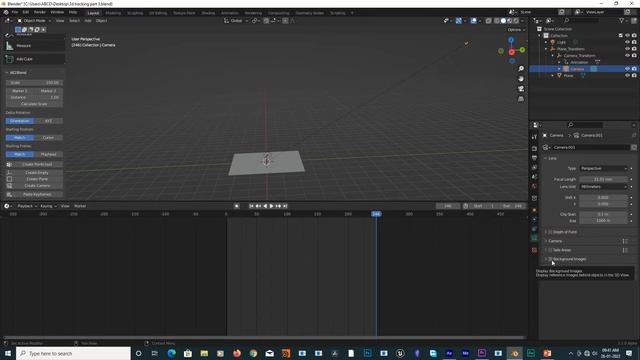Viewport: 640px width, 360px height.
Task: Toggle eye icon on selected Camera row
Action: point(627,69)
